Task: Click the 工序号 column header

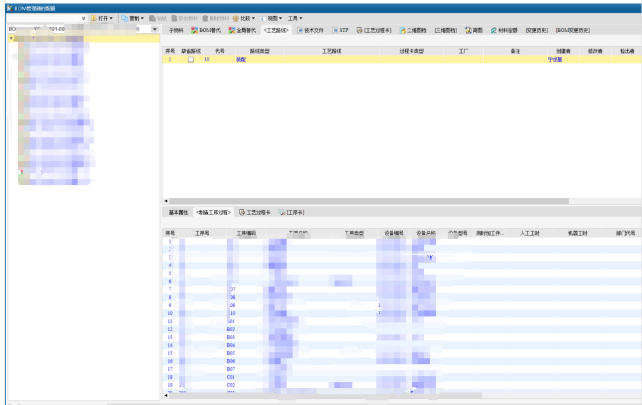Action: [x=202, y=232]
